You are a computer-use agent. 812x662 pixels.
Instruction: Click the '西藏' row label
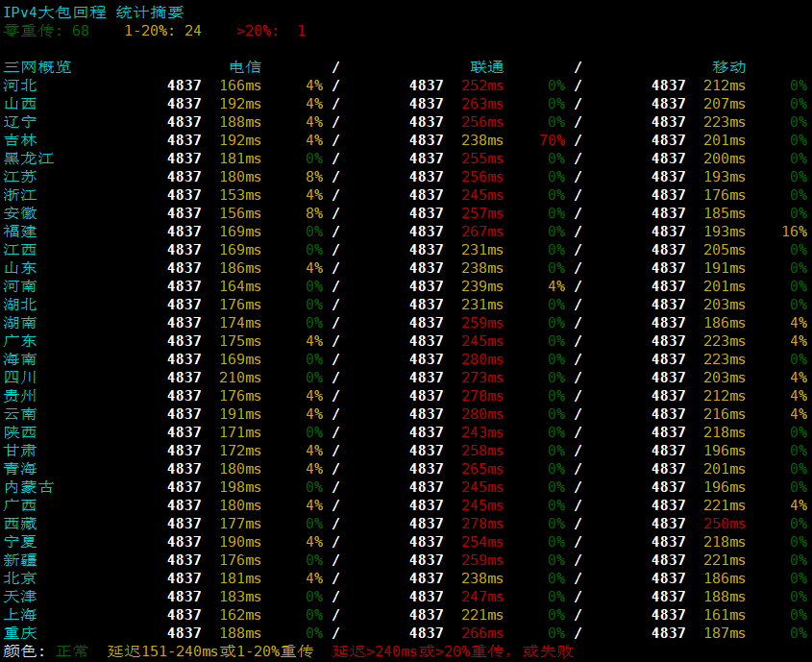point(20,524)
